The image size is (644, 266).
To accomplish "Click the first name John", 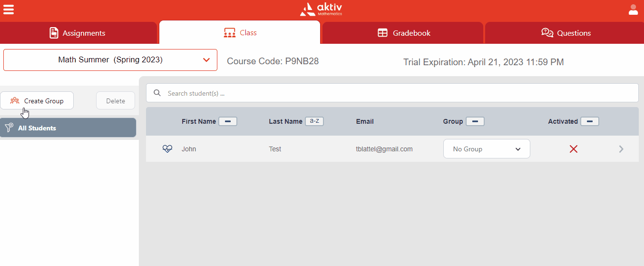I will pyautogui.click(x=189, y=149).
